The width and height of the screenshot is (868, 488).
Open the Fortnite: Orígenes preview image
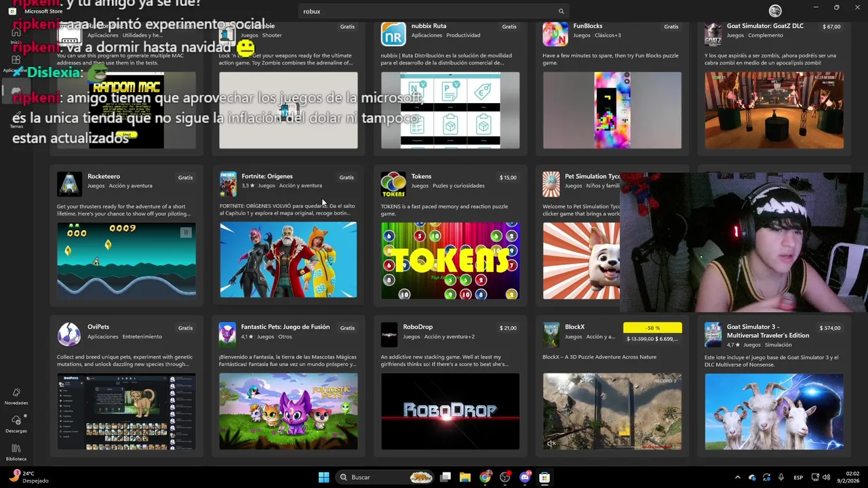click(288, 260)
